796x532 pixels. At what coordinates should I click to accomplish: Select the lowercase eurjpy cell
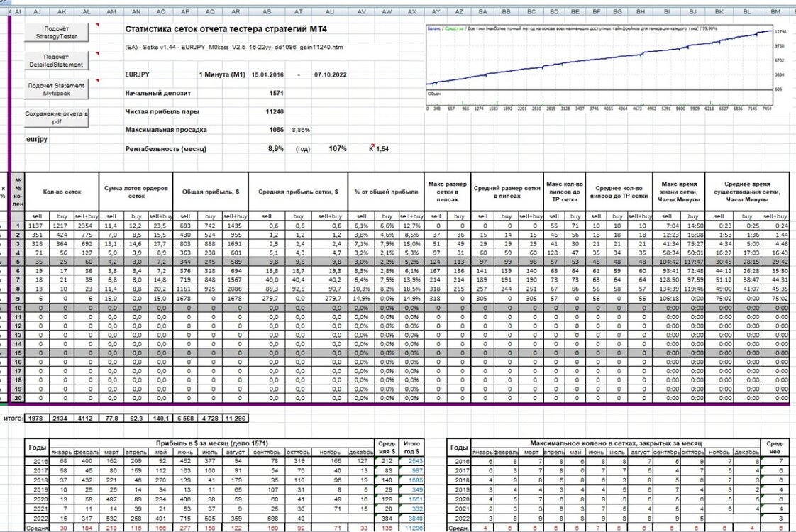coord(37,138)
